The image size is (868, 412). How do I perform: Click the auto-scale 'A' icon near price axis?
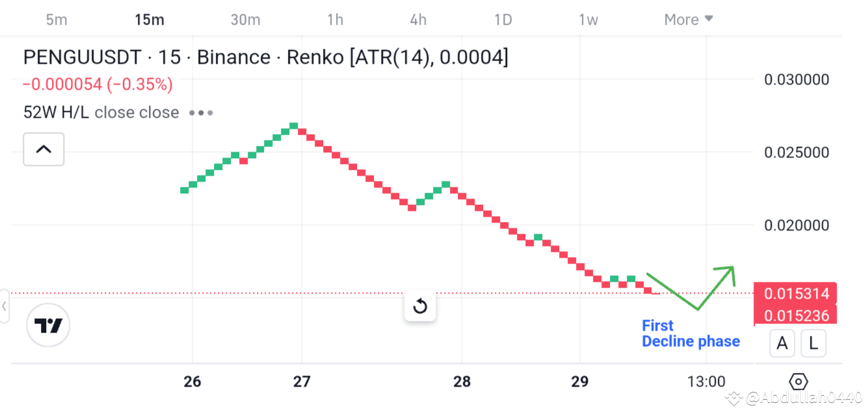click(782, 343)
